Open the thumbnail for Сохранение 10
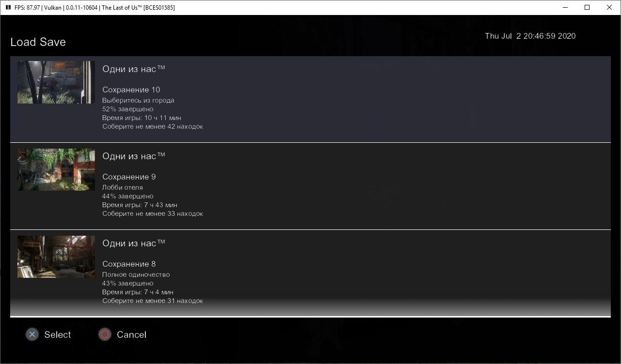The width and height of the screenshot is (621, 364). 56,82
